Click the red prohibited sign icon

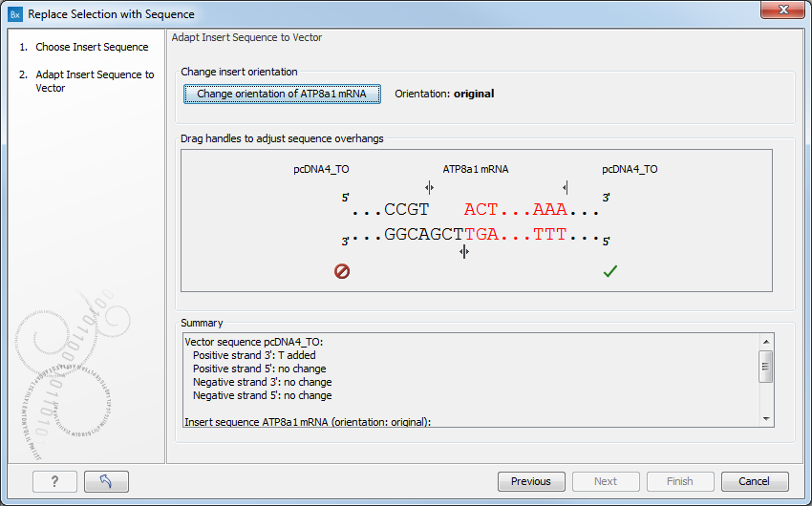click(x=342, y=271)
